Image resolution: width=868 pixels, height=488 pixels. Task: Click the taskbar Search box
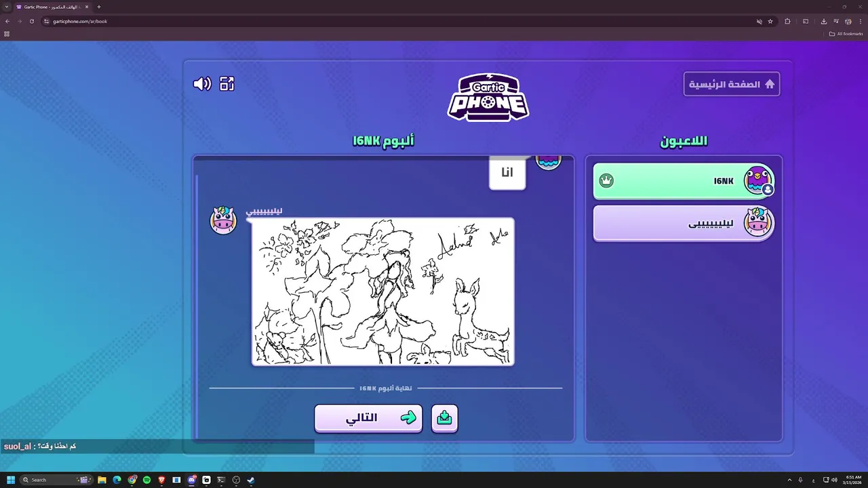click(x=56, y=480)
